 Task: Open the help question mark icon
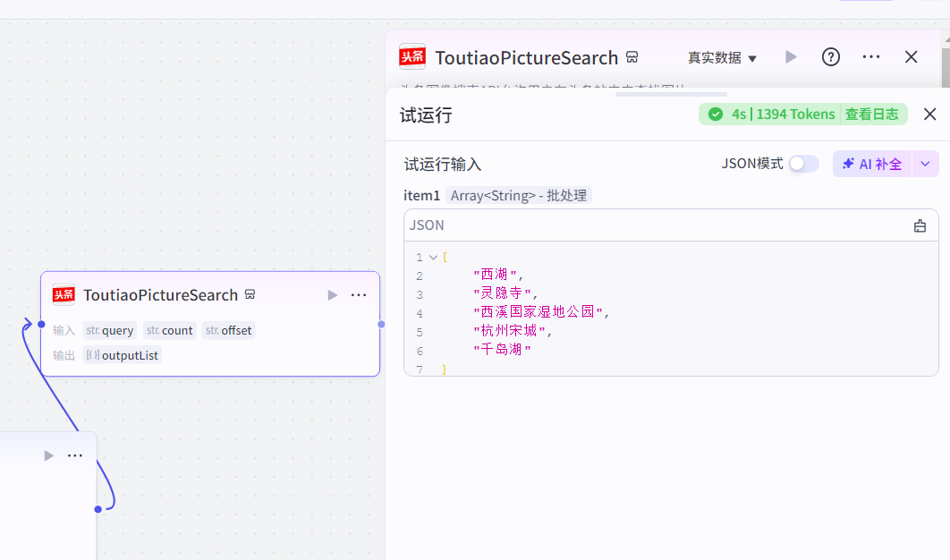tap(831, 57)
